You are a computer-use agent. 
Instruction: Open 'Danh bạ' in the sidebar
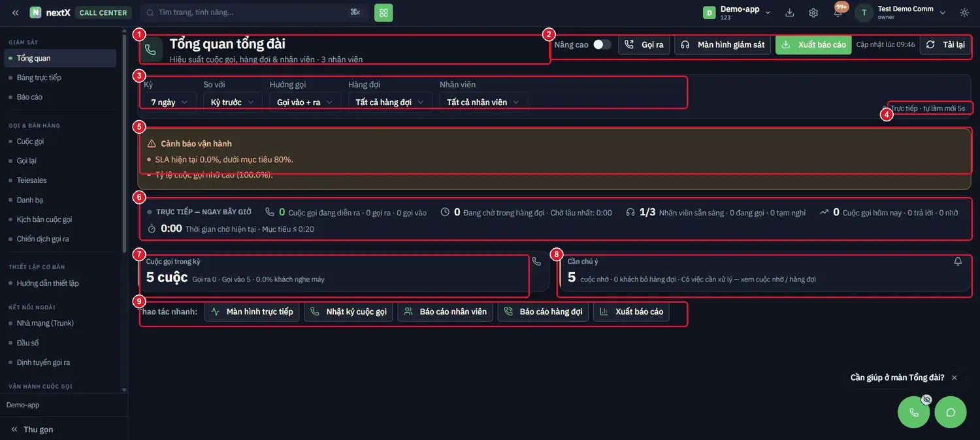[x=60, y=200]
